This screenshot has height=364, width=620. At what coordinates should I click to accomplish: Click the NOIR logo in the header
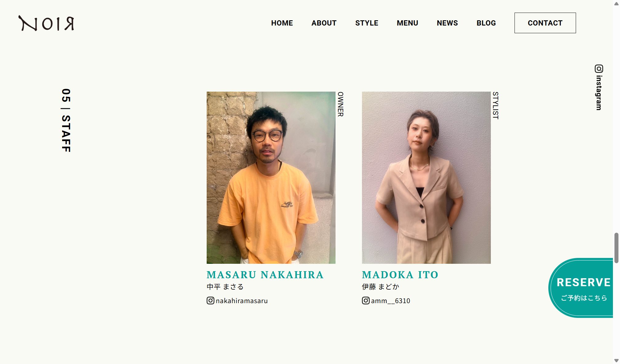[x=46, y=23]
